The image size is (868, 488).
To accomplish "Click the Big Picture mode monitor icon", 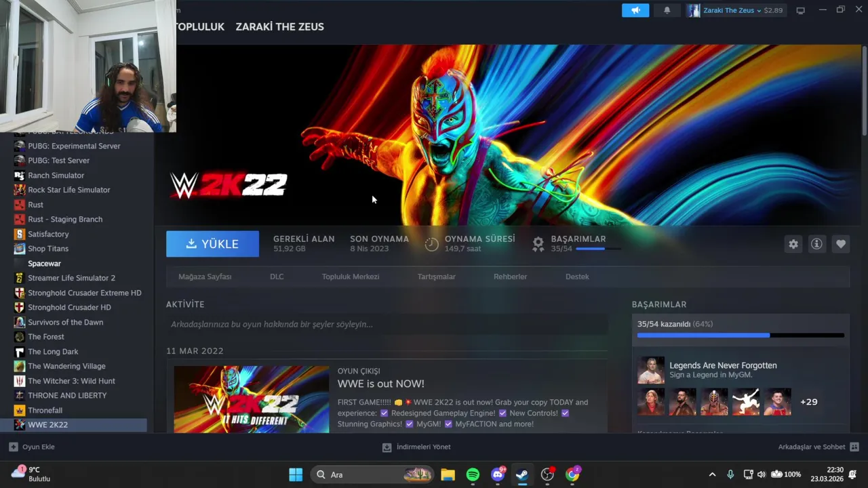I will pyautogui.click(x=800, y=10).
